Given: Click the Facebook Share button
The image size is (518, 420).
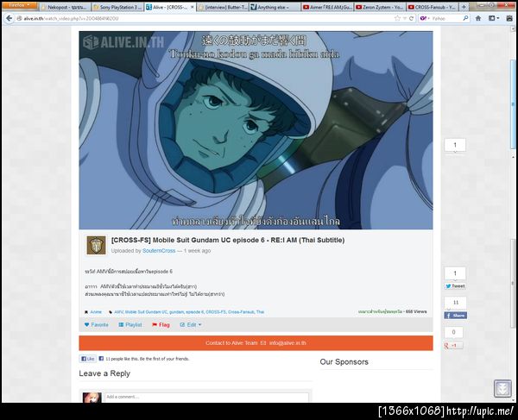Looking at the screenshot, I should click(456, 316).
